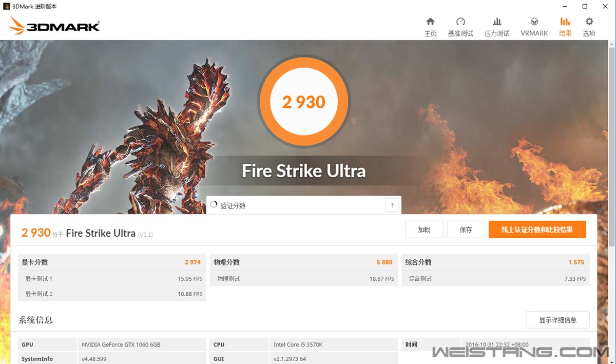Viewport: 616px width, 364px height.
Task: Click the 物理分数 heading
Action: (x=227, y=262)
